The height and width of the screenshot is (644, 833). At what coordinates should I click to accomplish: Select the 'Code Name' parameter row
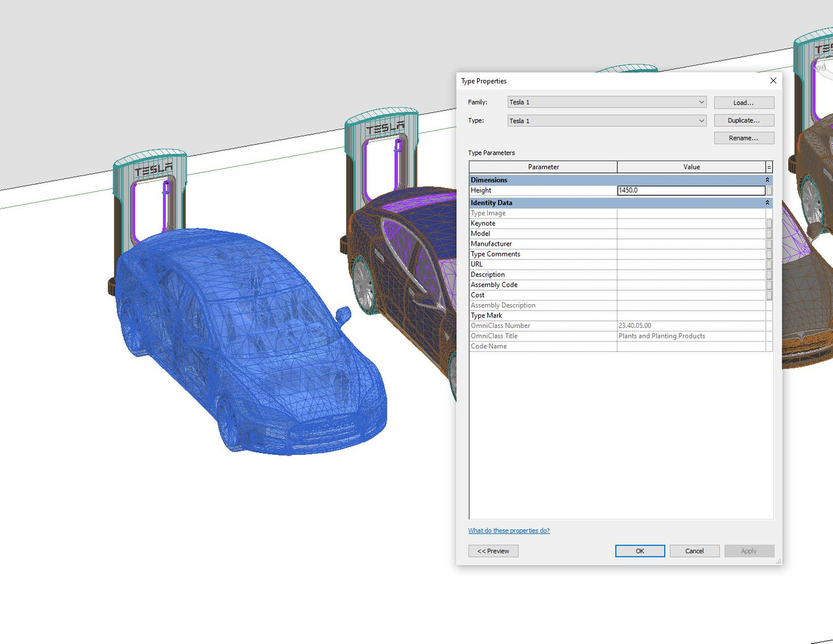coord(621,346)
